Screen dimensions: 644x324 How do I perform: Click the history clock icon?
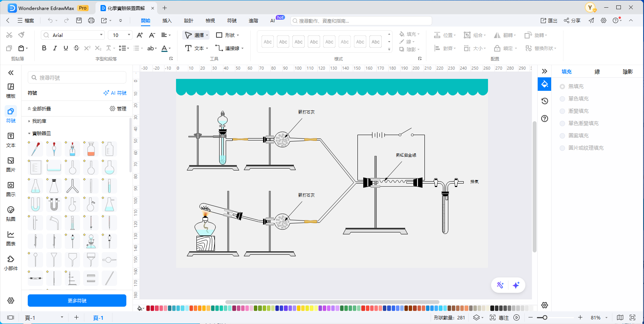(545, 101)
